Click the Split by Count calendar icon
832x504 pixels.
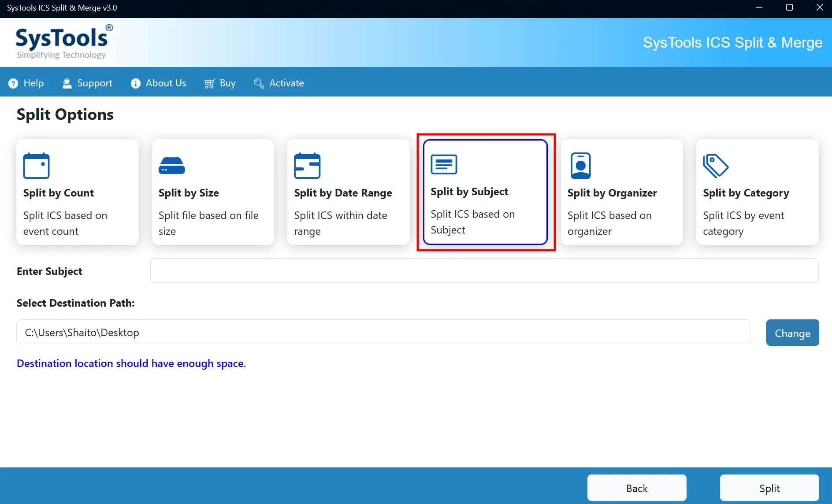pyautogui.click(x=36, y=166)
